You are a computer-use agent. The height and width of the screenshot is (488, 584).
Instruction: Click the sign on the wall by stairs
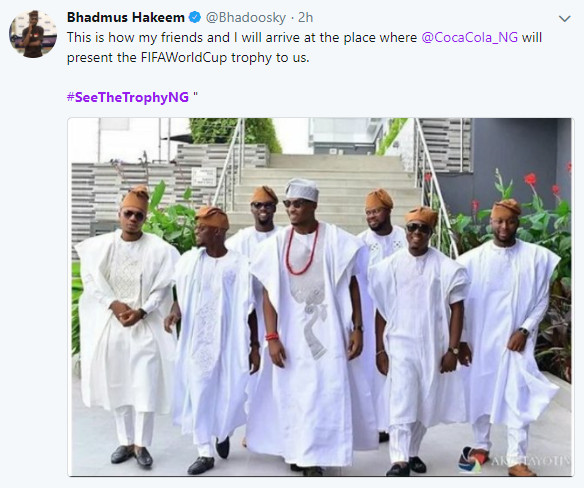pyautogui.click(x=204, y=176)
